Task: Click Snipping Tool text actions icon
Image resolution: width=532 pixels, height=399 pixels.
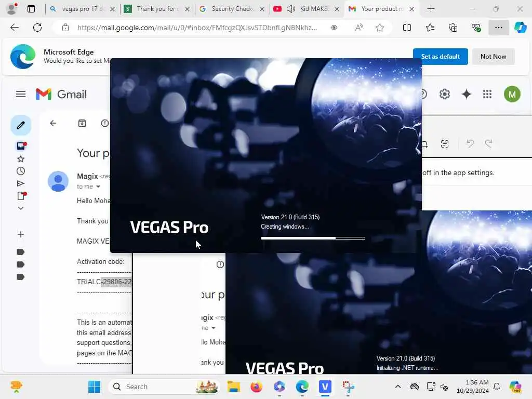Action: click(x=445, y=144)
